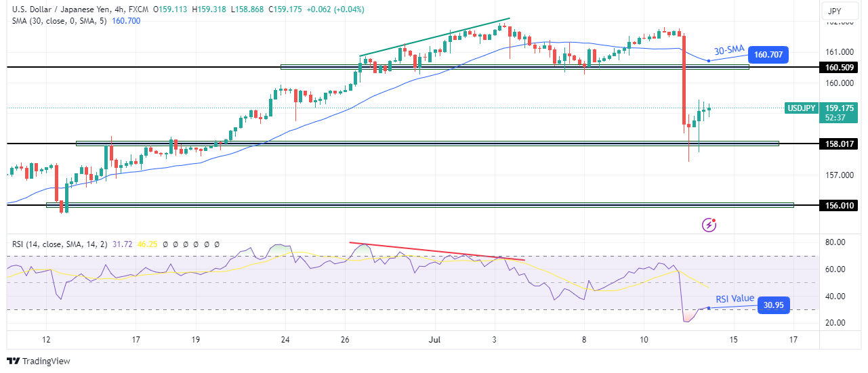The width and height of the screenshot is (868, 373).
Task: Click the current price 159.175 axis label
Action: [840, 108]
